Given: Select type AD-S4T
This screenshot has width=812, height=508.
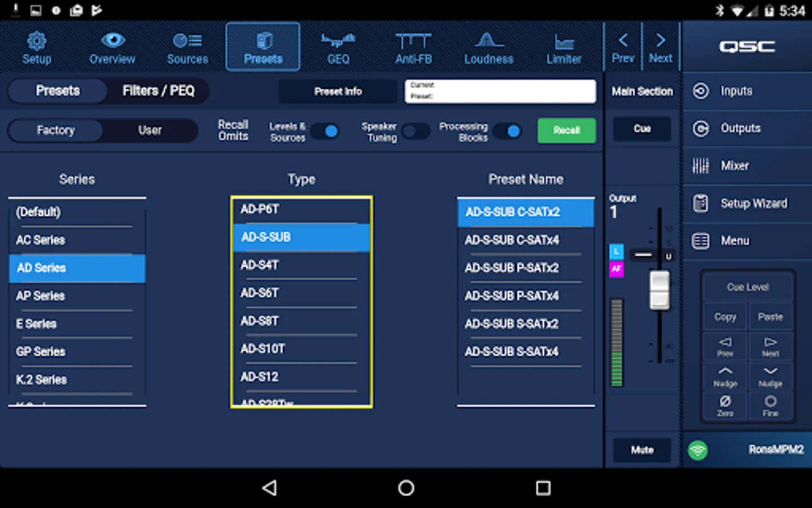Looking at the screenshot, I should tap(301, 265).
